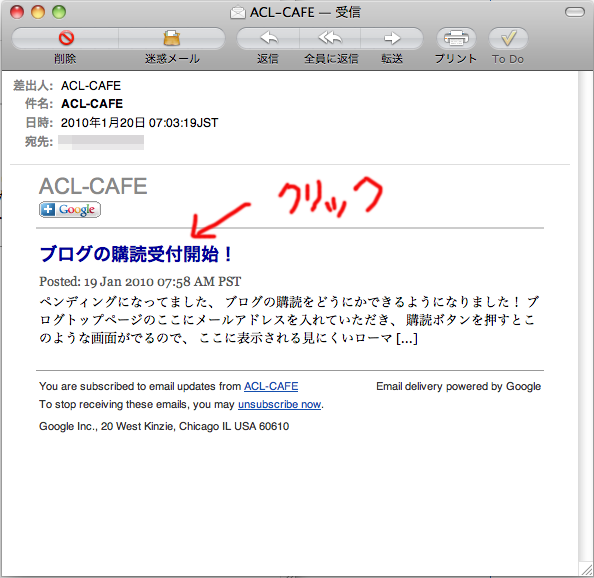
Task: Reply to all via 全員に返信 icon
Action: (330, 38)
